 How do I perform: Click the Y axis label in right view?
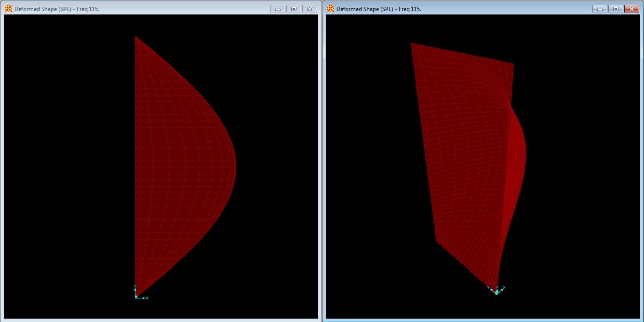coord(488,288)
